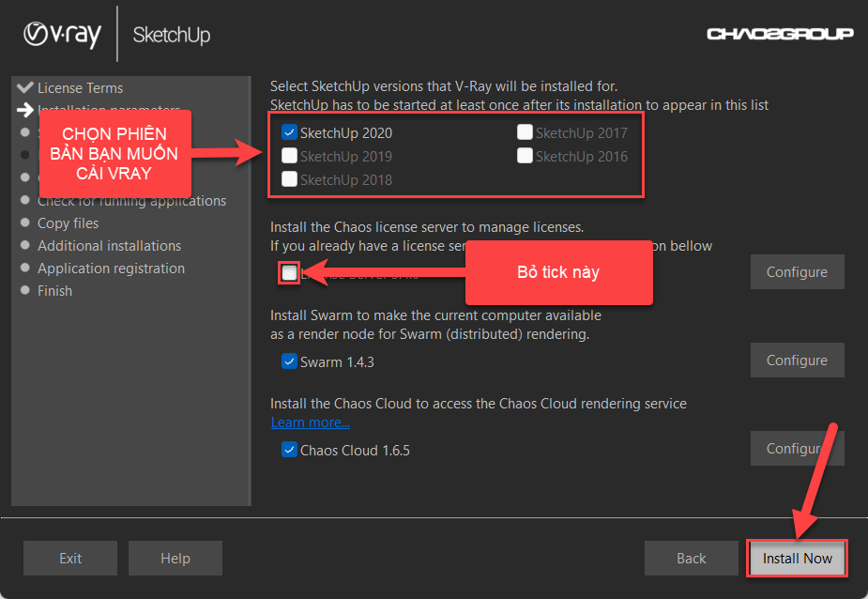Uncheck the Chaos Cloud 1.6.5 checkbox
Image resolution: width=868 pixels, height=599 pixels.
[x=289, y=450]
